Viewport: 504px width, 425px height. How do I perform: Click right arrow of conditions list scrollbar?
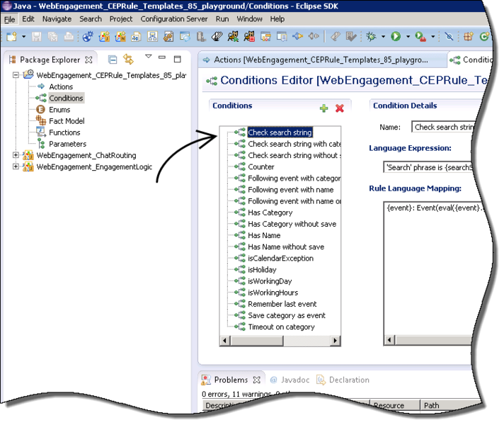pos(336,341)
